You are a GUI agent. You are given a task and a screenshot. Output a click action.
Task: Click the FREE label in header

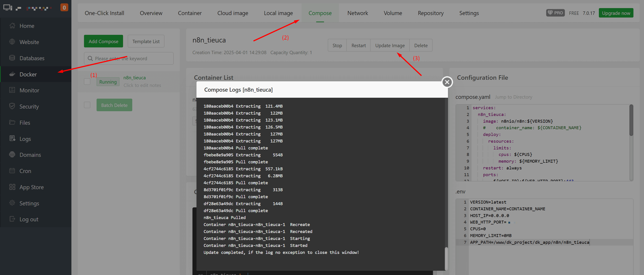(x=574, y=13)
